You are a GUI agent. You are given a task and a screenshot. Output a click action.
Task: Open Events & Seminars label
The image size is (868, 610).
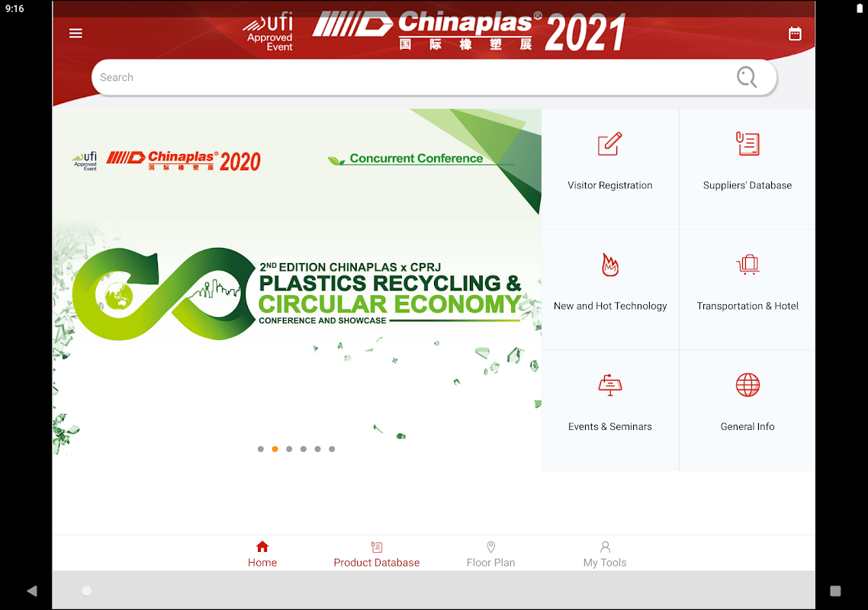(x=609, y=427)
